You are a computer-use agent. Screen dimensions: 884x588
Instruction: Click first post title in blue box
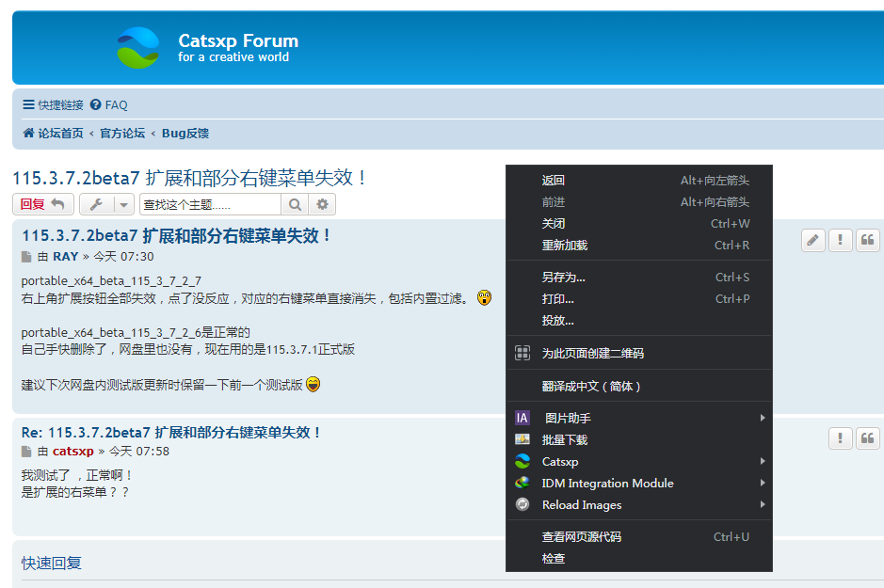pos(176,235)
